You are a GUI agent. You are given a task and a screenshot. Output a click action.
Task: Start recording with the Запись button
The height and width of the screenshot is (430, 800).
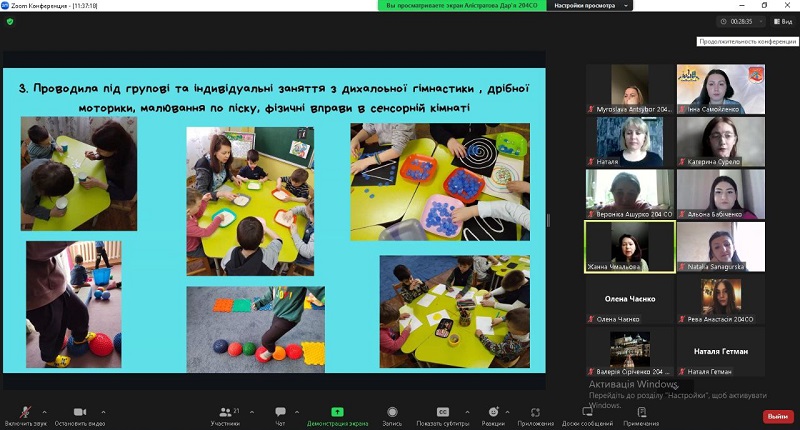point(392,415)
